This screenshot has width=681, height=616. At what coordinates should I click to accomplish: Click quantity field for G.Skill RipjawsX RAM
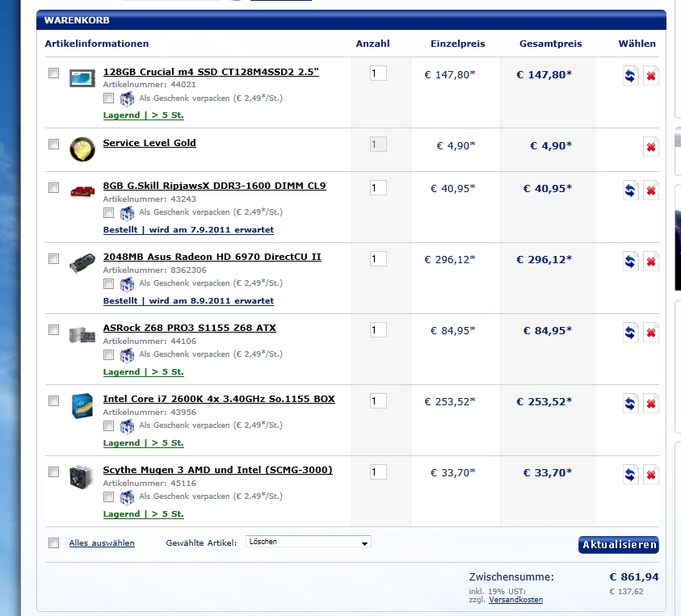[x=378, y=188]
